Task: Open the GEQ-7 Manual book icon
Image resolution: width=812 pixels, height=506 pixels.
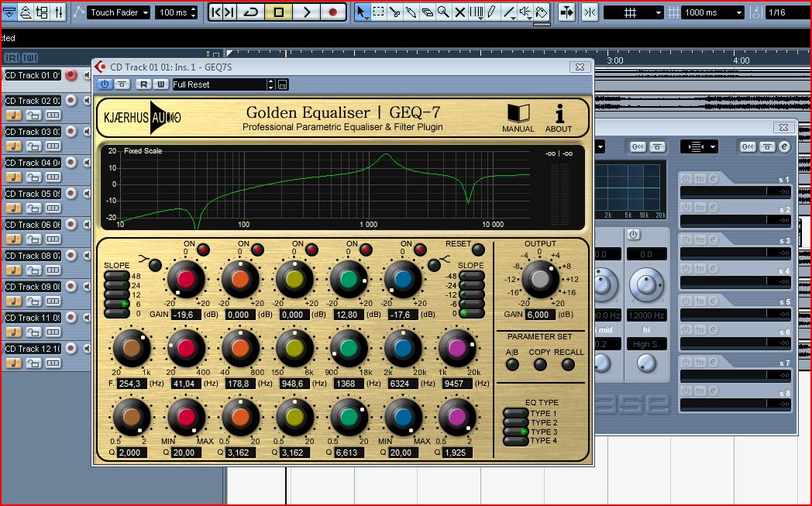Action: pos(518,113)
